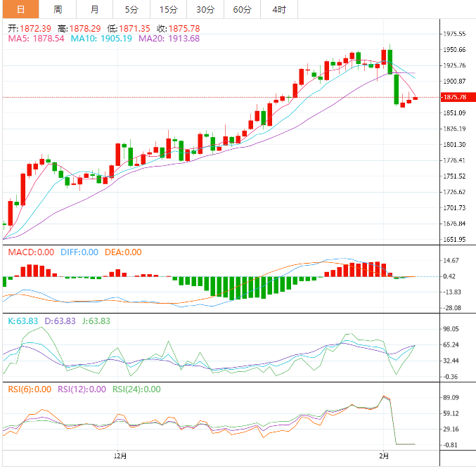
Task: Click the red 1875.78 current price tag
Action: click(458, 97)
